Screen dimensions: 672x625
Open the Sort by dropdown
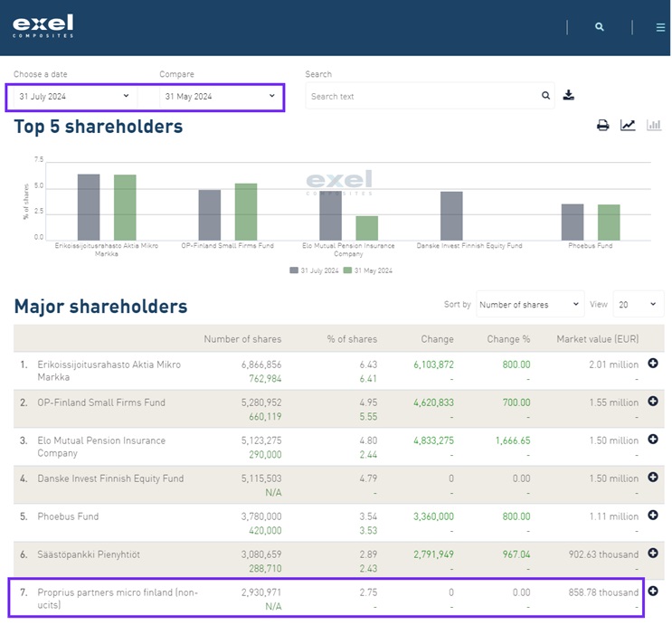pyautogui.click(x=530, y=305)
